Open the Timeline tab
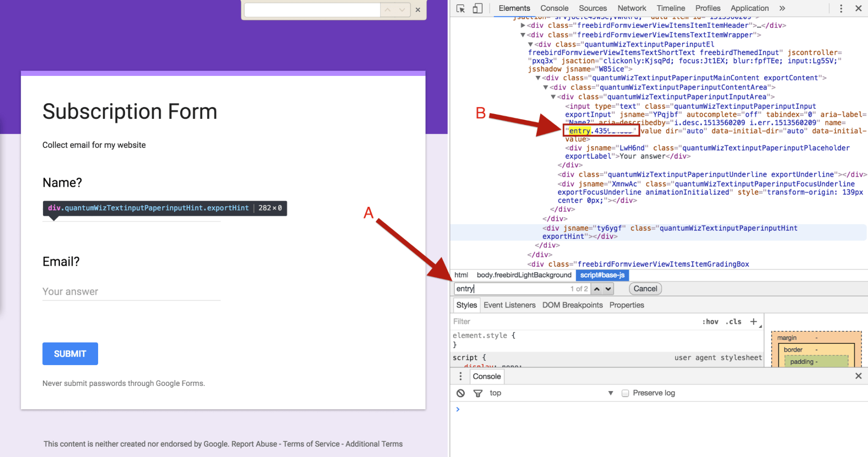The height and width of the screenshot is (457, 868). 670,8
